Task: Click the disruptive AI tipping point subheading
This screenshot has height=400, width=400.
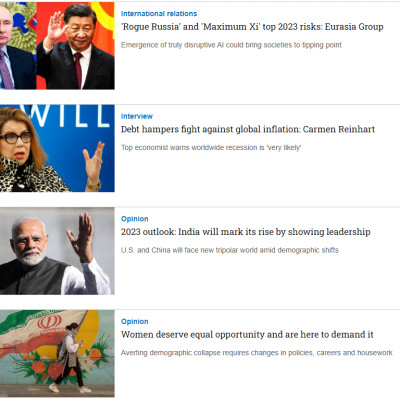Action: (x=231, y=45)
